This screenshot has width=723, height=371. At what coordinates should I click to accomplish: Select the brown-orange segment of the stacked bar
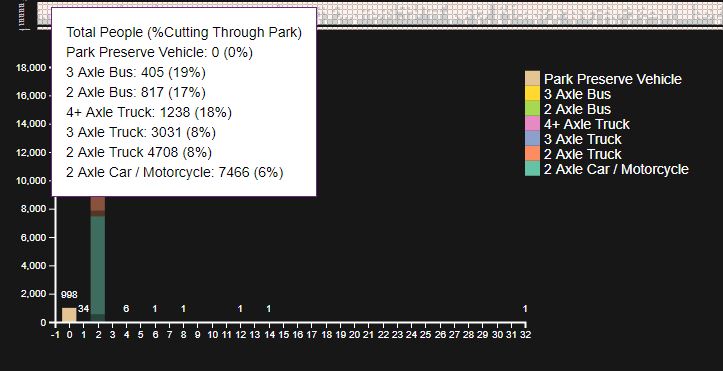point(98,203)
